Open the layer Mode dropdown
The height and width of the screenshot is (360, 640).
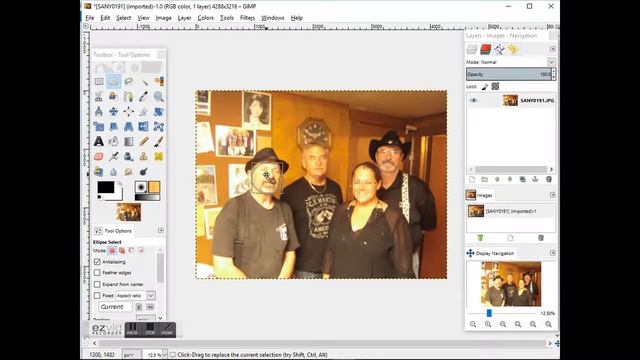(x=551, y=62)
